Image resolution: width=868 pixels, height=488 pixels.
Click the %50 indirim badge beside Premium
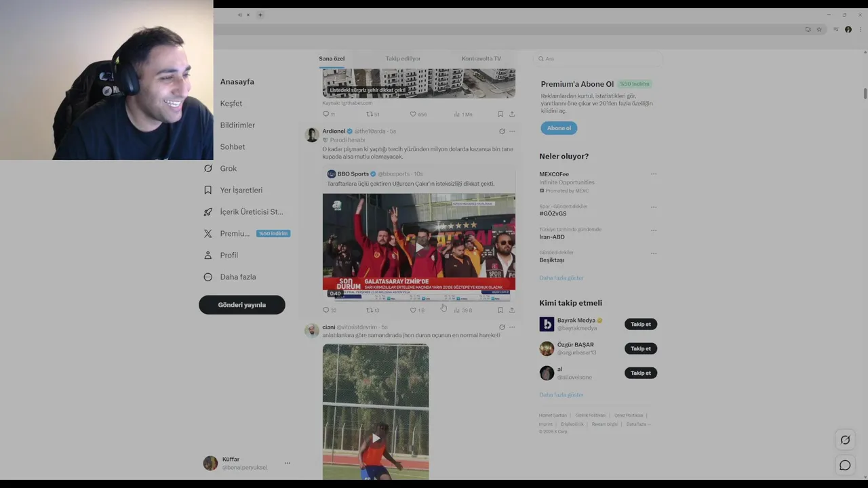(x=273, y=233)
